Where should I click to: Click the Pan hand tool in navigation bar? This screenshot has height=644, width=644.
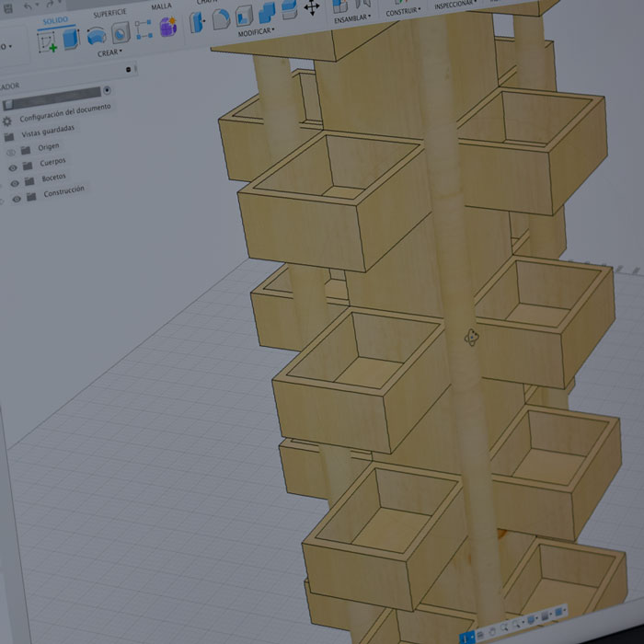pos(492,627)
